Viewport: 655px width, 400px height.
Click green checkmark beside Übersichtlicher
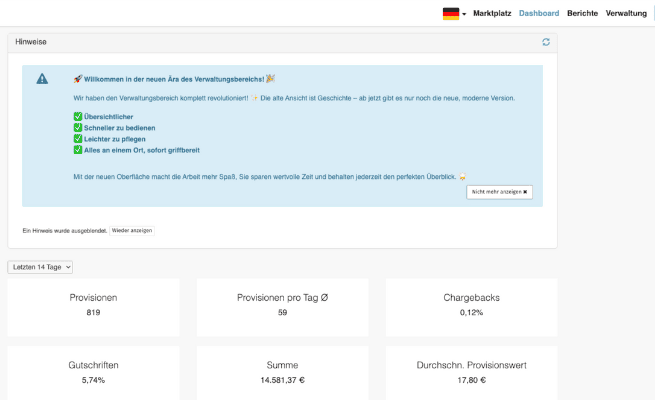tap(78, 117)
